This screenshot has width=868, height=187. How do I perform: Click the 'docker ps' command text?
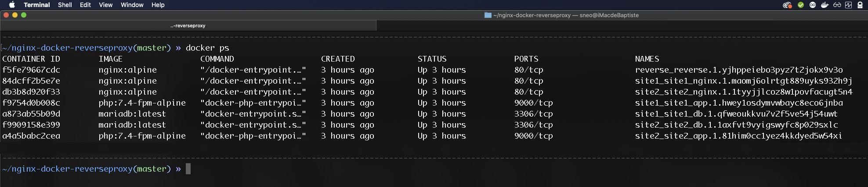(207, 48)
